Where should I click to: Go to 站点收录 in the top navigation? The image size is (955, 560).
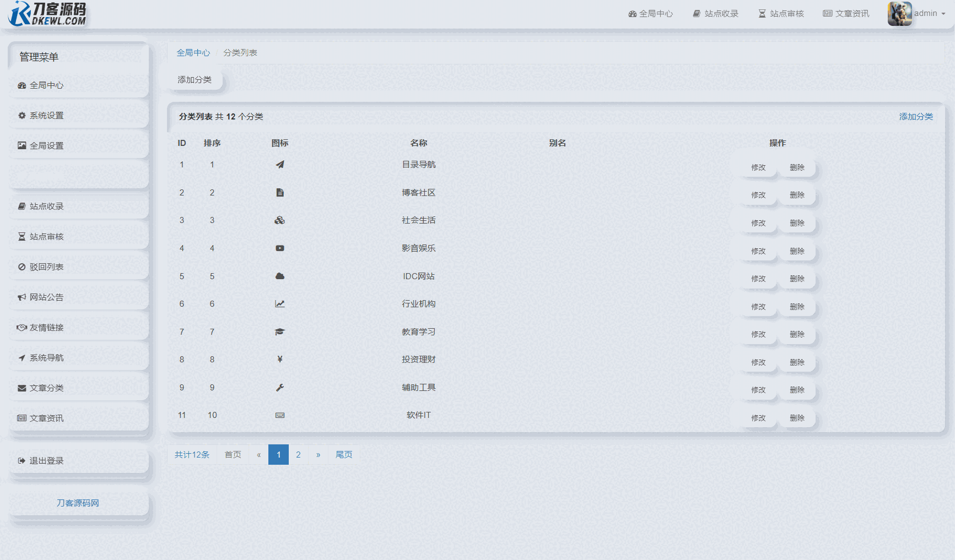(716, 14)
